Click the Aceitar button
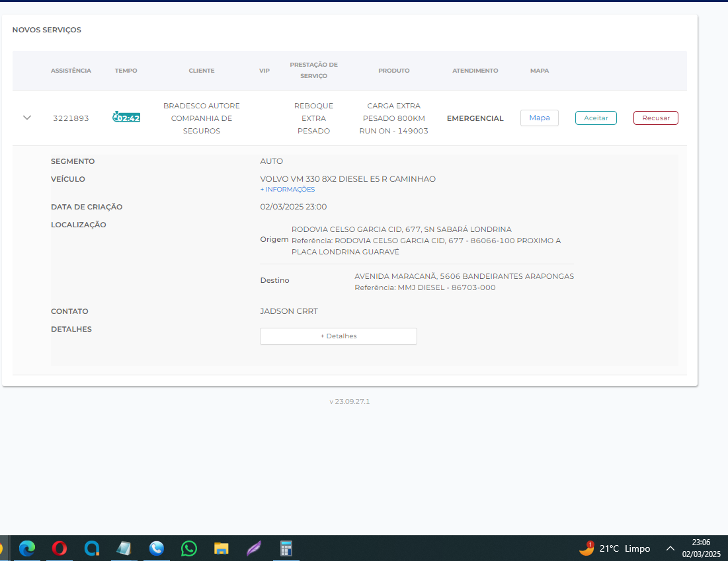Screen dimensions: 728x561 (596, 118)
